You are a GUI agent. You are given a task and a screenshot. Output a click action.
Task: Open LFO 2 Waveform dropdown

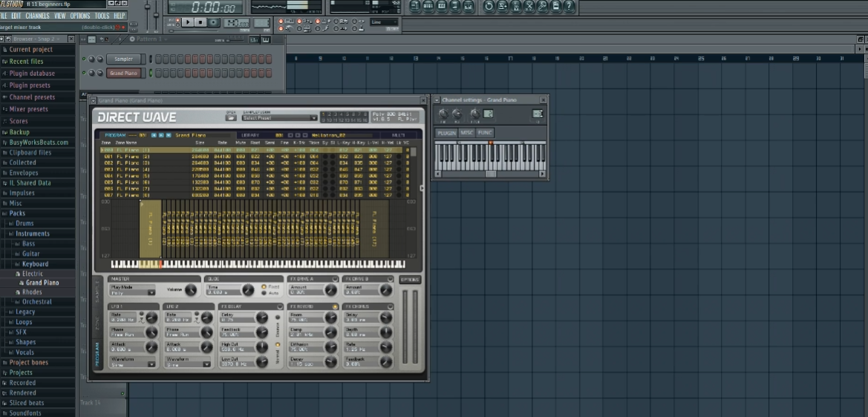[188, 365]
